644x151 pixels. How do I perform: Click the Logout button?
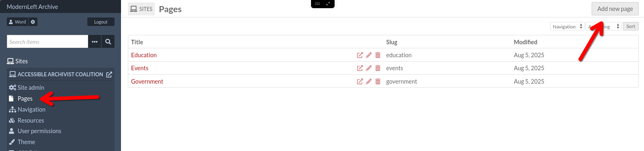coord(101,22)
